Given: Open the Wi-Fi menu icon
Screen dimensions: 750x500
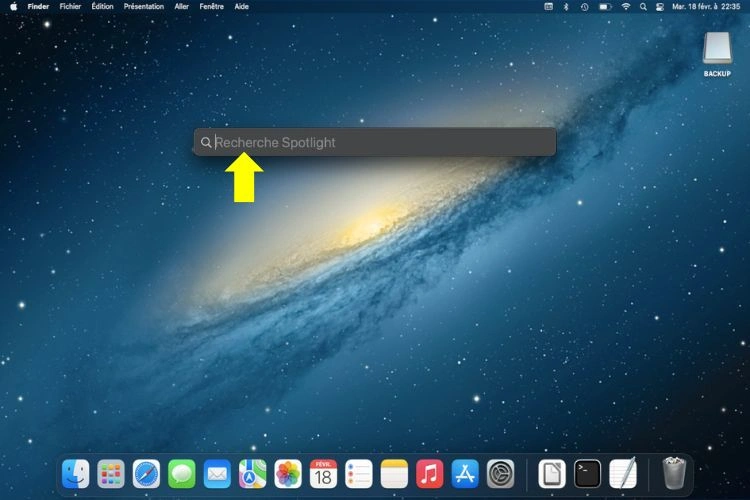Looking at the screenshot, I should pos(626,7).
